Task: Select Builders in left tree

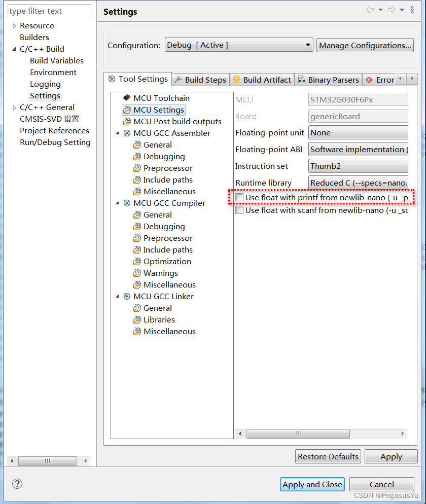Action: (34, 38)
